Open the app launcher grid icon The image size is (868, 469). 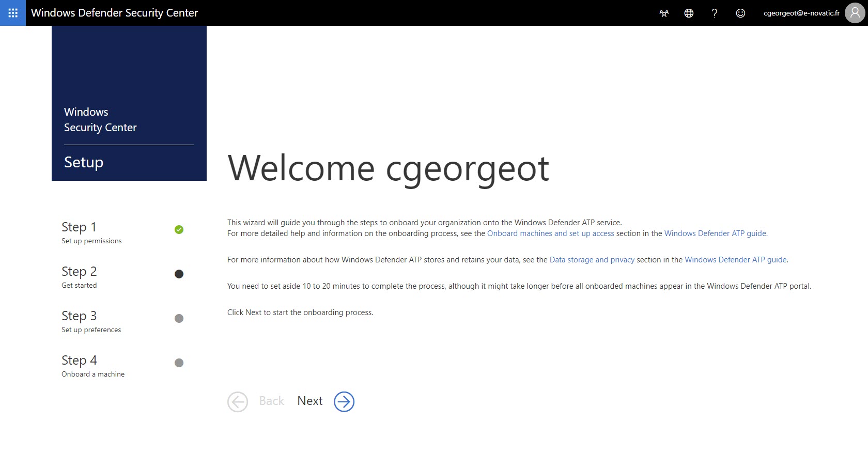[x=13, y=13]
